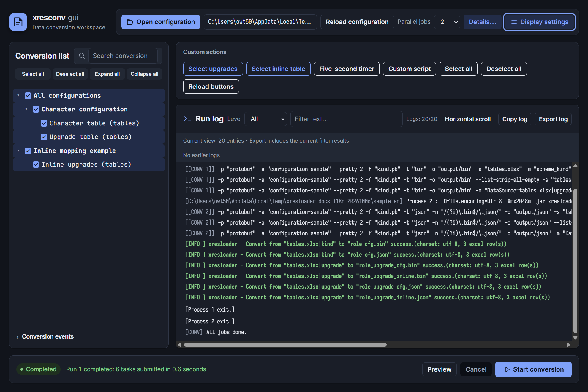This screenshot has height=392, width=588.
Task: Click the Open configuration button
Action: click(x=161, y=22)
